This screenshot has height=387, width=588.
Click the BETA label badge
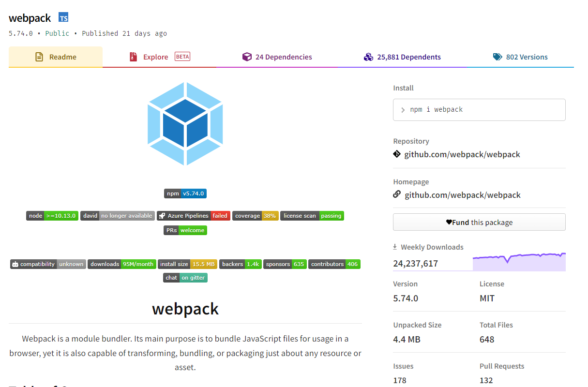coord(182,57)
